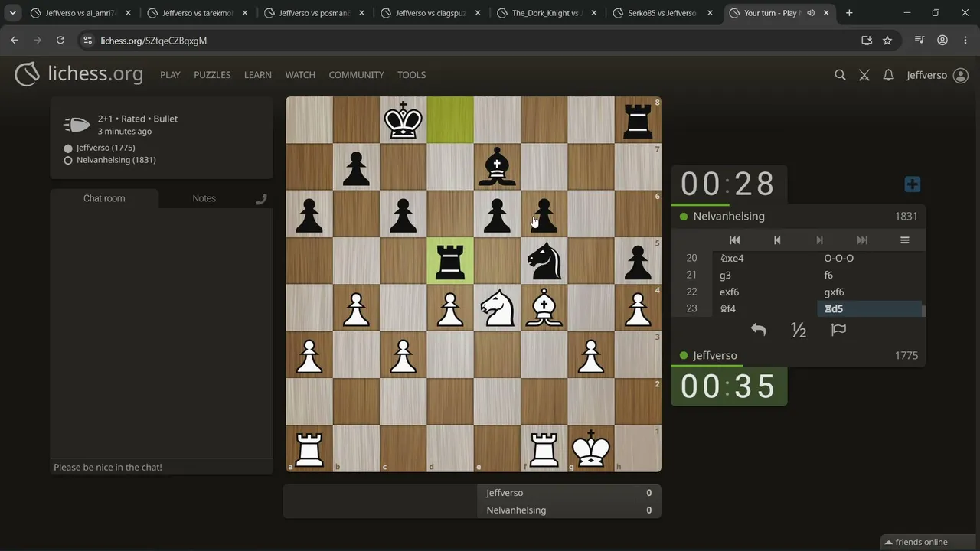Select move 23 Rd5 in move list
Image resolution: width=980 pixels, height=551 pixels.
(x=870, y=308)
